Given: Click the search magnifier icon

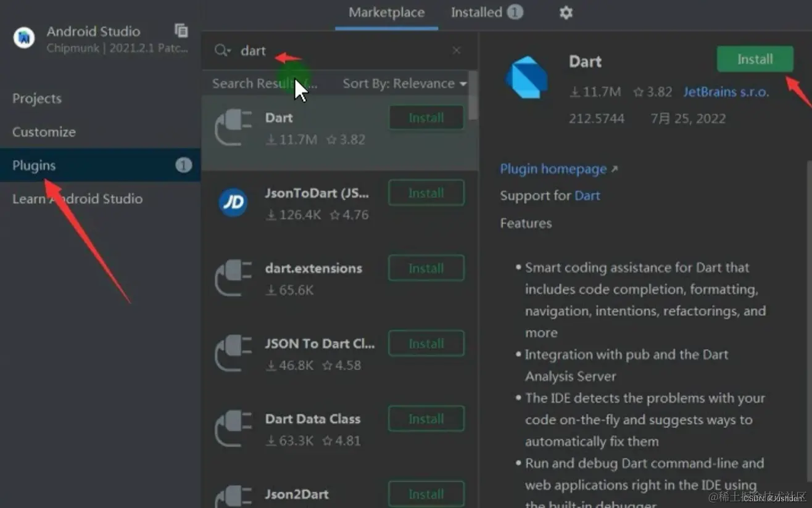Looking at the screenshot, I should [222, 51].
